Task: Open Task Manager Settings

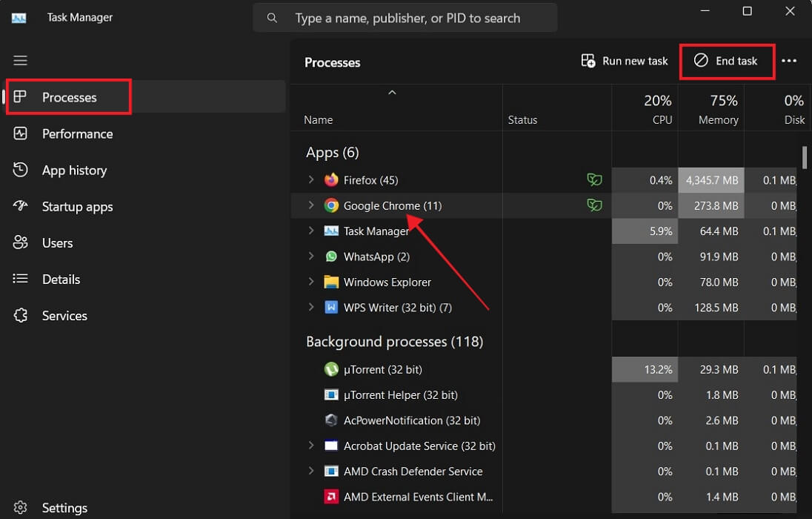Action: tap(64, 507)
